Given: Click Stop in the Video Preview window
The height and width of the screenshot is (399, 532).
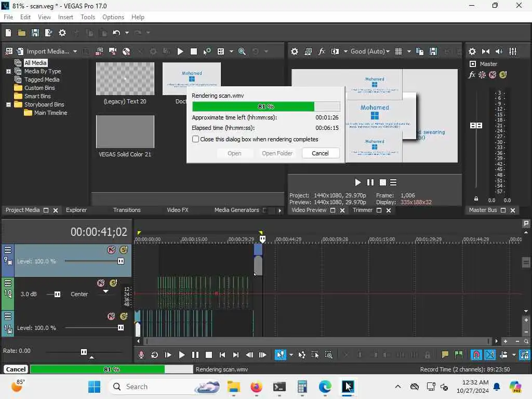Looking at the screenshot, I should tap(383, 182).
